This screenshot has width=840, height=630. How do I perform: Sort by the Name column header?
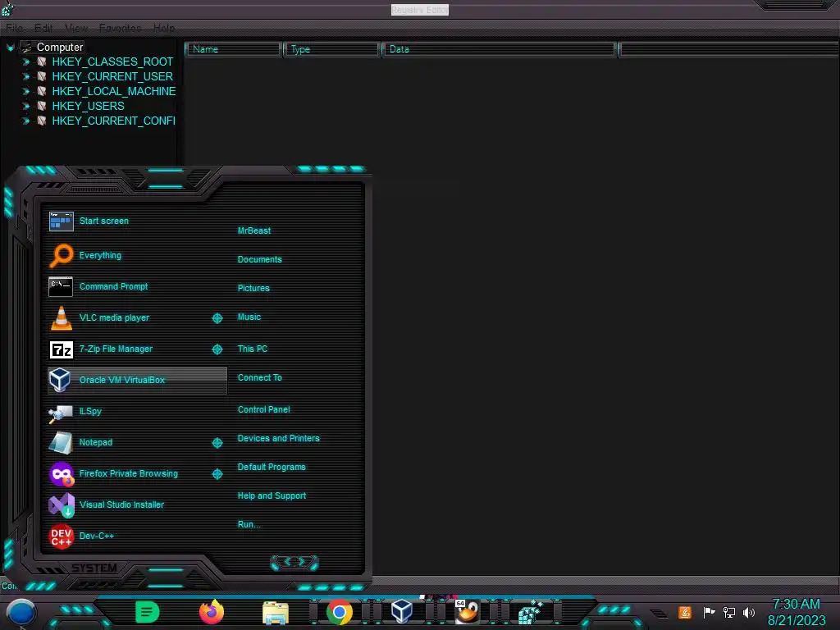(234, 49)
